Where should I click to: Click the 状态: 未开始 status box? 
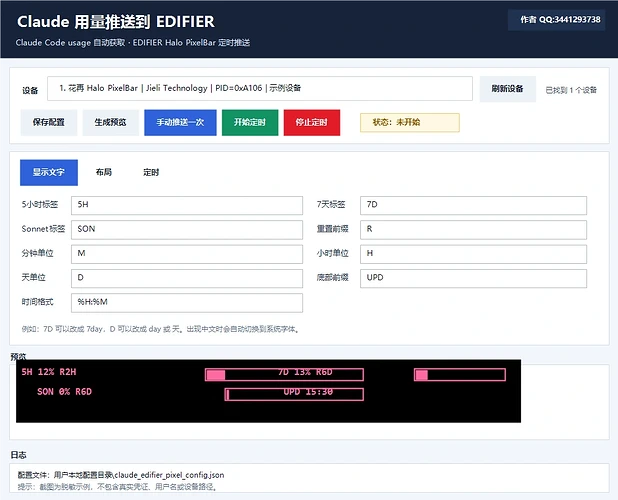point(410,123)
